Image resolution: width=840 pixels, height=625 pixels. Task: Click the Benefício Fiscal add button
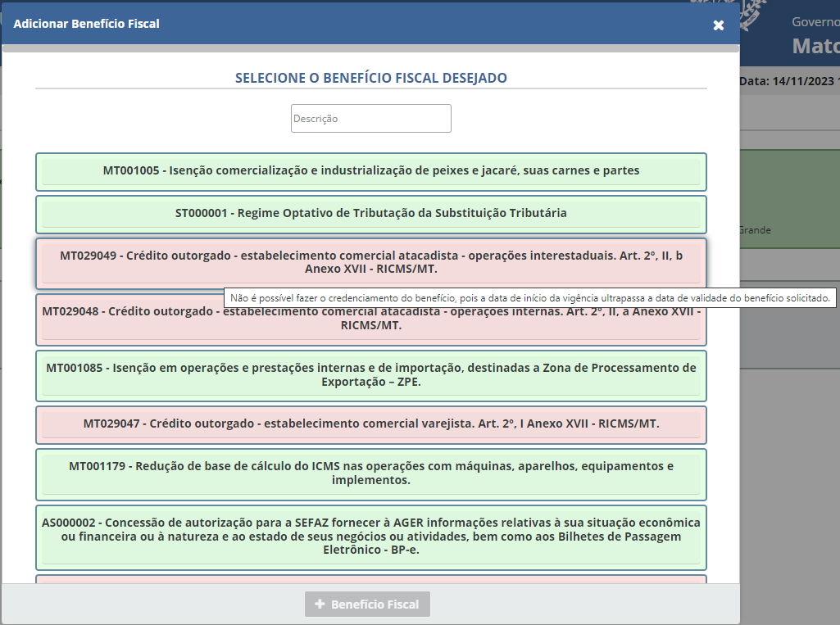point(367,605)
